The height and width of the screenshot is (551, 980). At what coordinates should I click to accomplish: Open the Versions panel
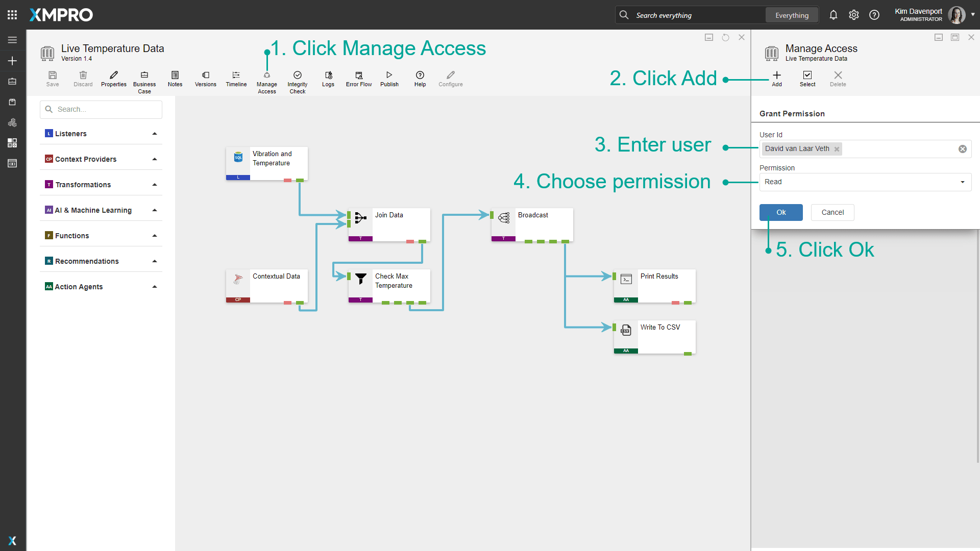[x=205, y=79]
